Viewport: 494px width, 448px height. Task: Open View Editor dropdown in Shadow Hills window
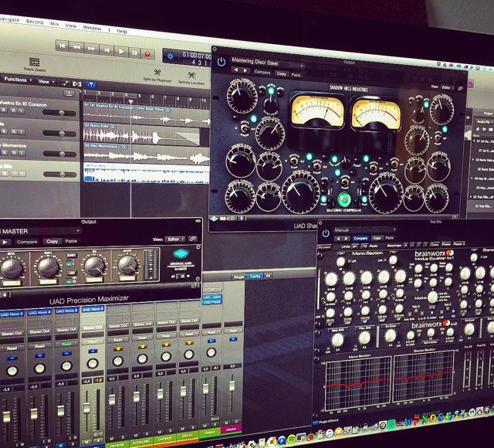(x=447, y=87)
